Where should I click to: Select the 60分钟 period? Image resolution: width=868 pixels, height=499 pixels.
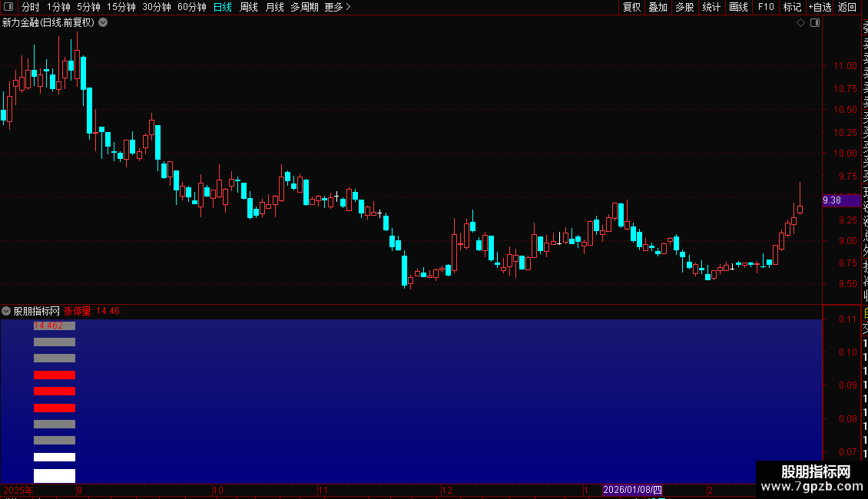(192, 7)
